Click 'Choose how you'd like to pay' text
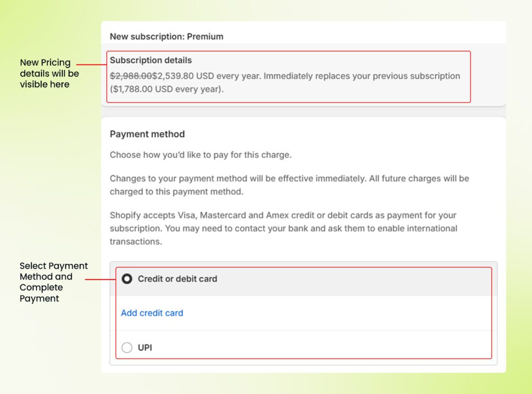 (x=201, y=155)
